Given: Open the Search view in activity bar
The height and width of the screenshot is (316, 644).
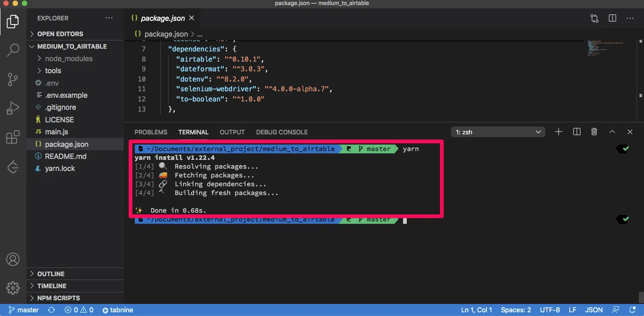Looking at the screenshot, I should coord(13,50).
